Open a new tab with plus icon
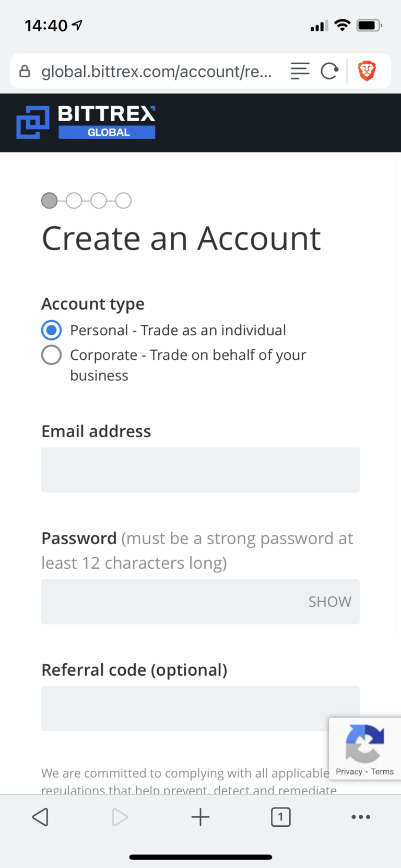Image resolution: width=401 pixels, height=868 pixels. 200,817
